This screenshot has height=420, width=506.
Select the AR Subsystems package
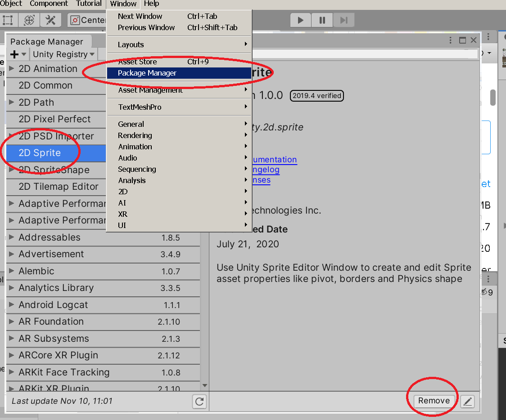(x=103, y=339)
